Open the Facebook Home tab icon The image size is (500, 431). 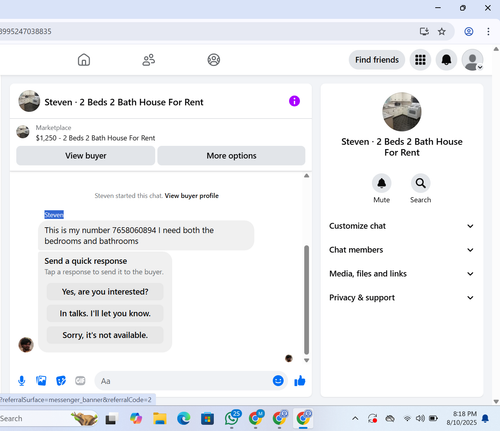coord(84,60)
